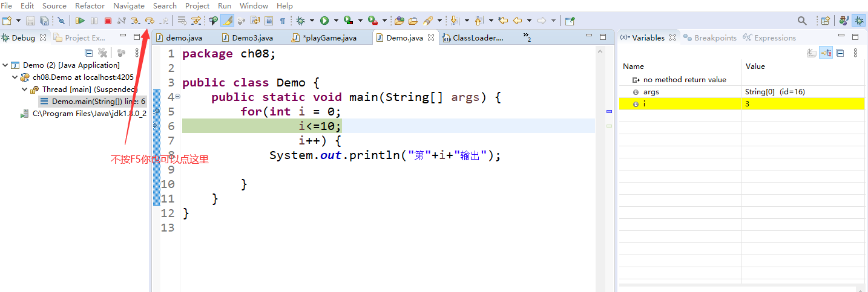
Task: Click the Debug bug launch icon
Action: tap(300, 21)
